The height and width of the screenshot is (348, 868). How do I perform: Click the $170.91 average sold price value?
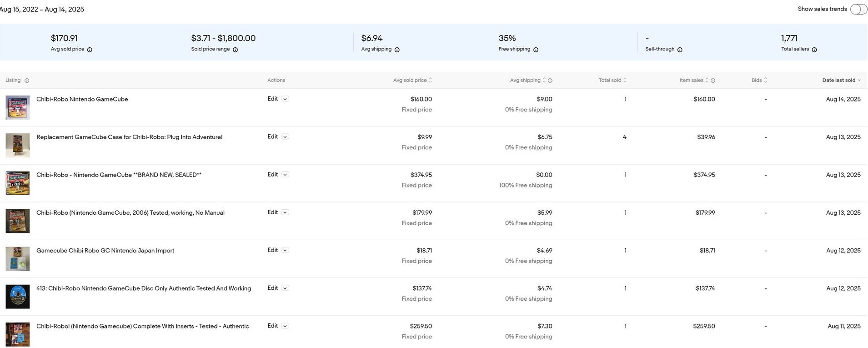[64, 38]
